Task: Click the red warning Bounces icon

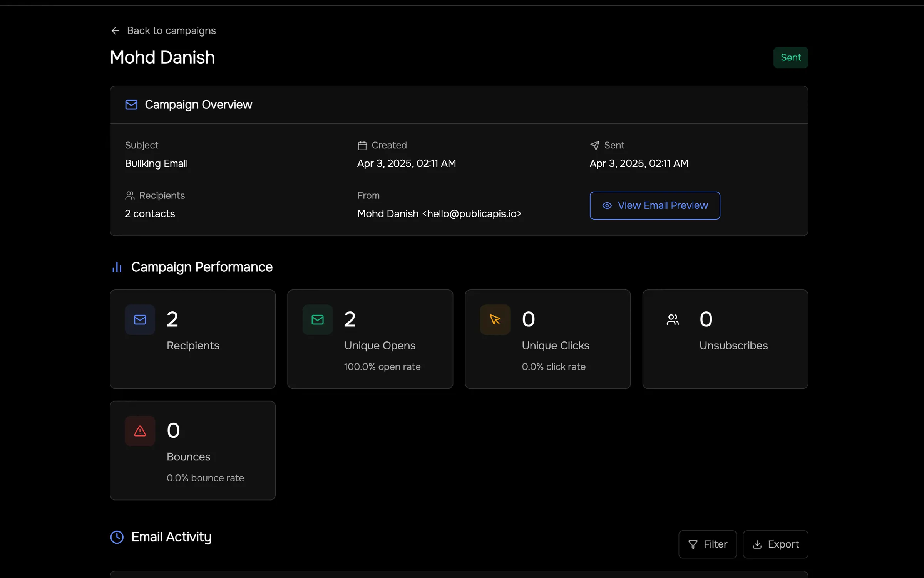Action: click(x=140, y=431)
